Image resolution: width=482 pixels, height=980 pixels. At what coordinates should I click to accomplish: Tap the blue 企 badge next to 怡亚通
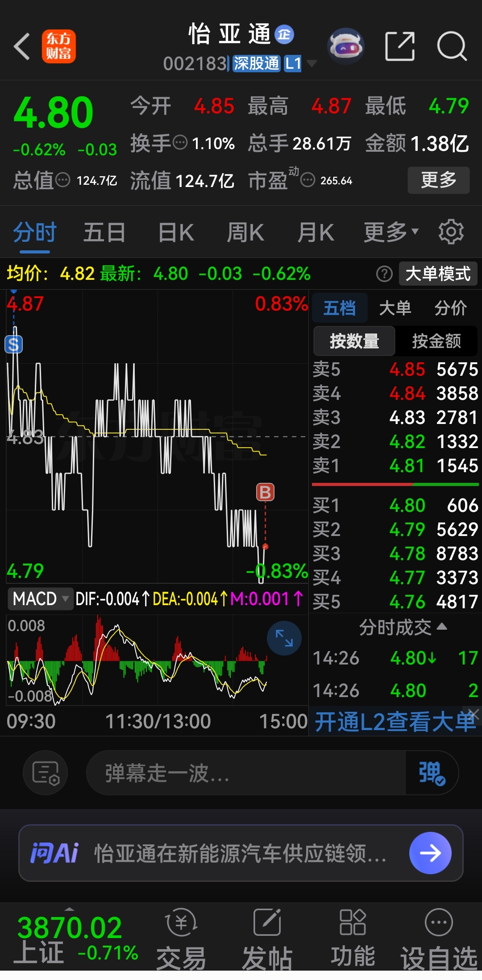(284, 34)
